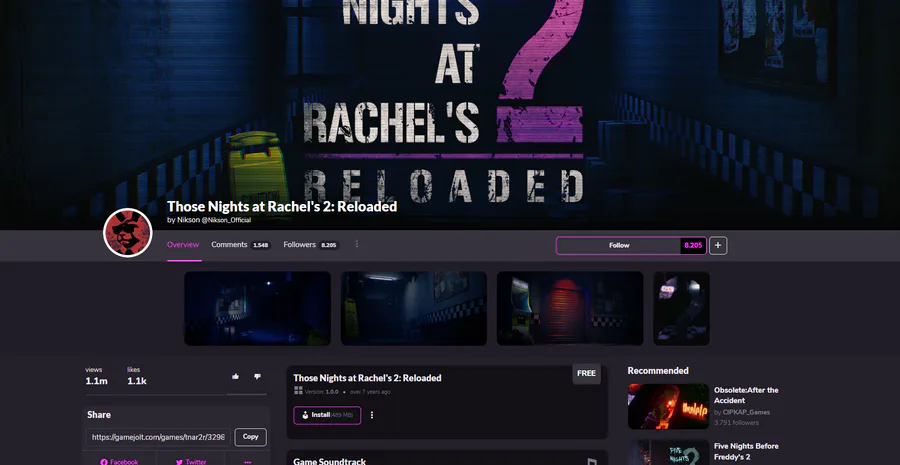Switch to the Overview tab
The image size is (900, 465).
click(183, 245)
